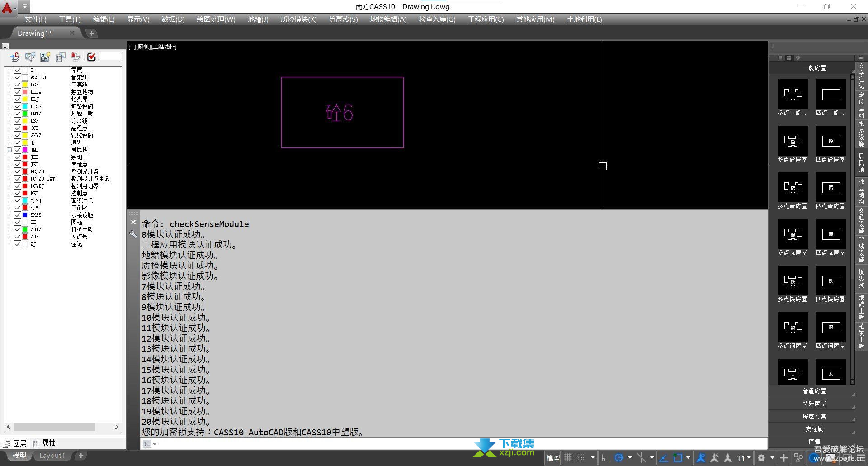Toggle grid display in status bar
Viewport: 868px width, 466px height.
[x=568, y=458]
